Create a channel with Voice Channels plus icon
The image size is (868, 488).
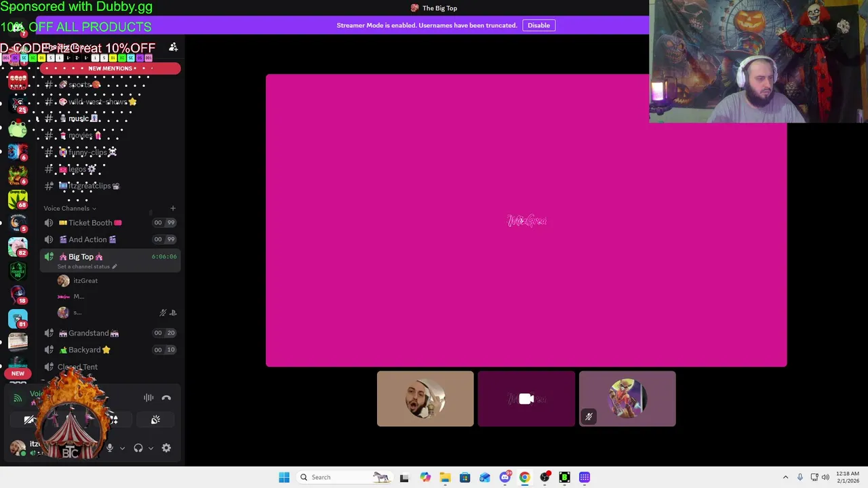pyautogui.click(x=173, y=208)
